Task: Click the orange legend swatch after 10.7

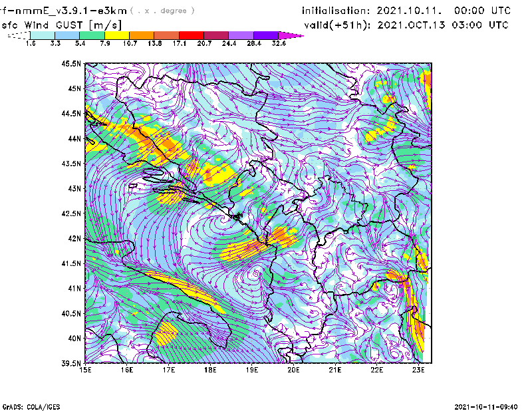Action: point(142,35)
